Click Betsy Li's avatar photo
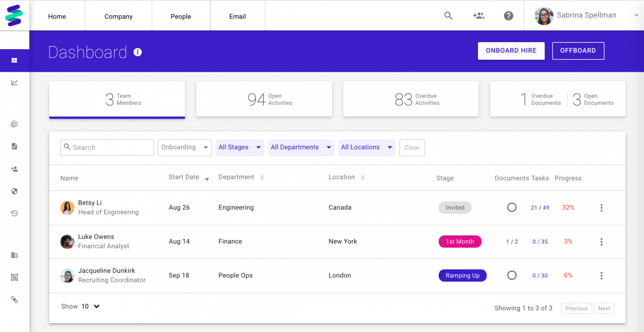Viewport: 644px width, 332px height. (67, 207)
